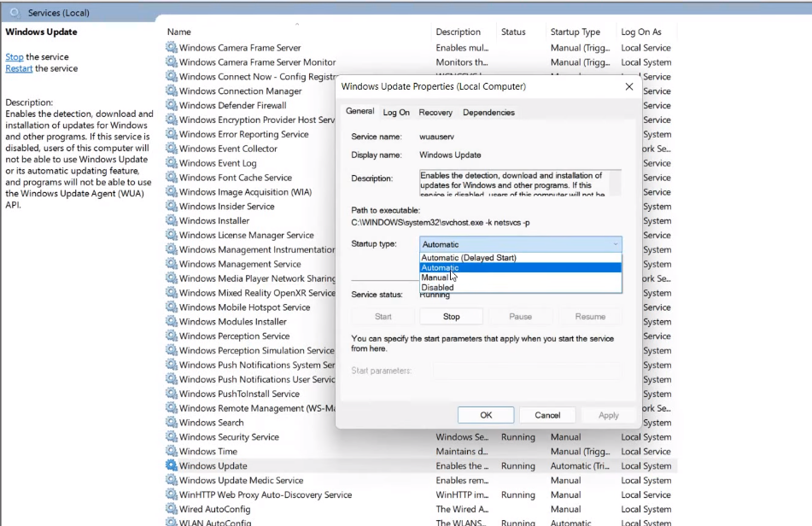Viewport: 812px width, 526px height.
Task: Click the highlighted Windows Update gear icon
Action: click(171, 465)
